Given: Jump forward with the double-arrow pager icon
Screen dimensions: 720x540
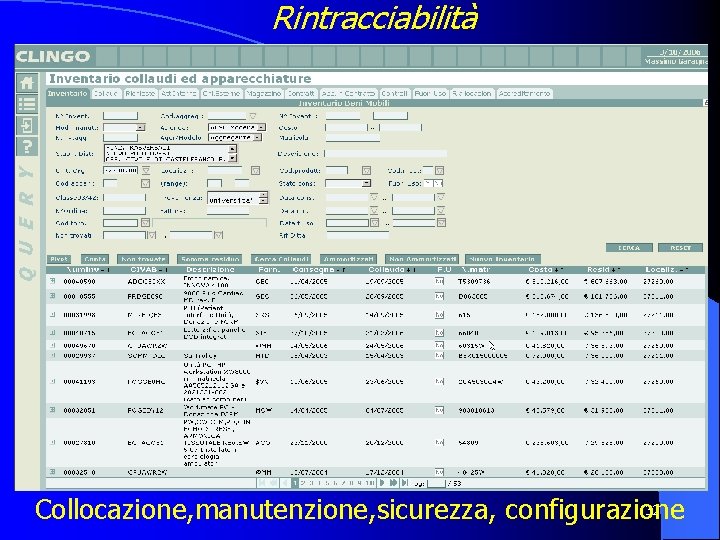Looking at the screenshot, I should (394, 483).
